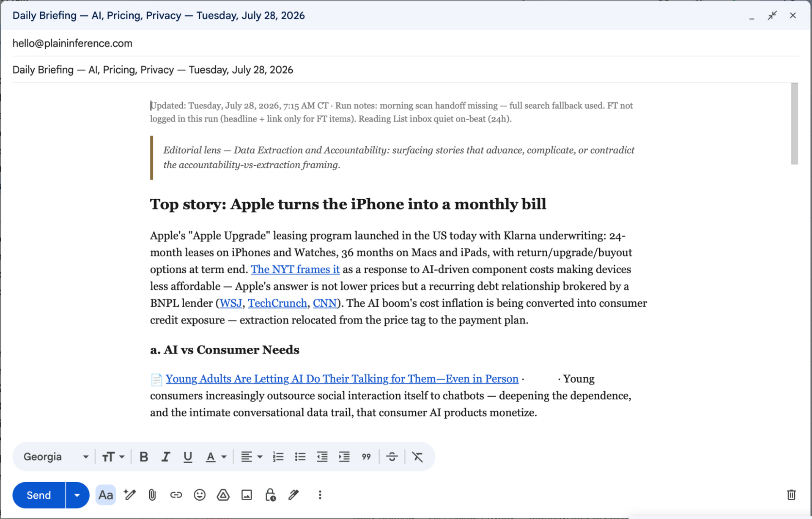Send the email now

coord(39,495)
